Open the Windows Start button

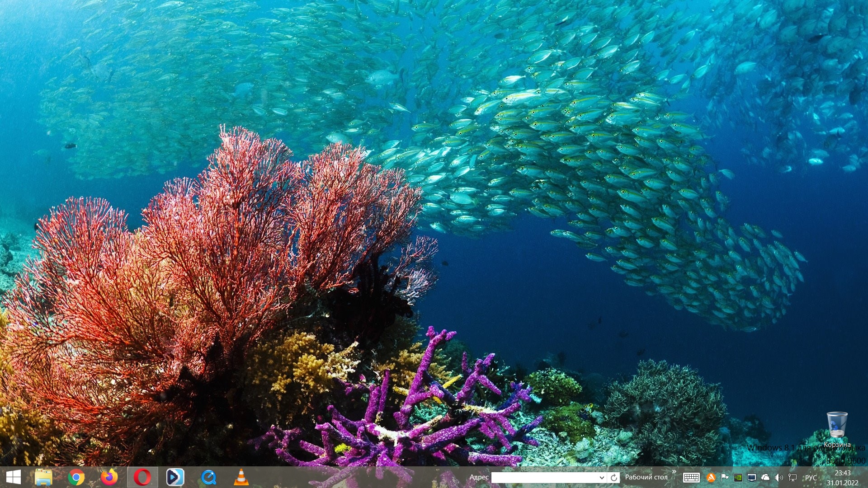[14, 477]
